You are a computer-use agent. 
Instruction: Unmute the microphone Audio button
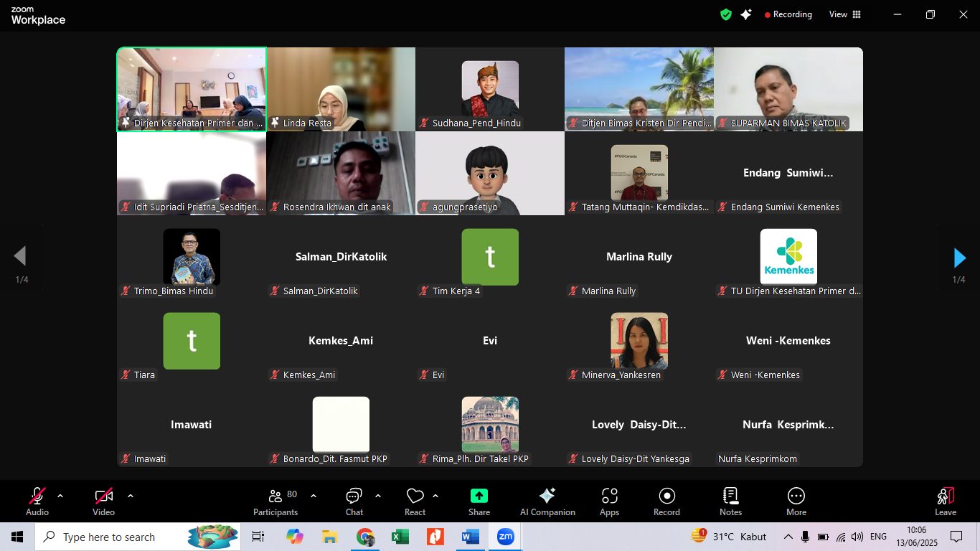tap(37, 501)
